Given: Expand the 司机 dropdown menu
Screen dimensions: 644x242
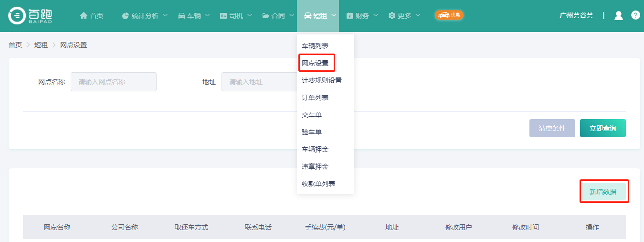Looking at the screenshot, I should pos(236,16).
